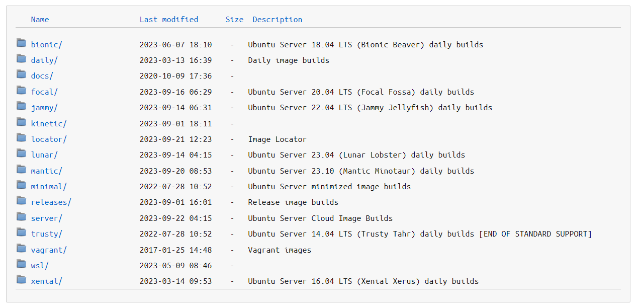Image resolution: width=644 pixels, height=308 pixels.
Task: Click the 'Lunar Lobster' daily builds description
Action: 356,155
